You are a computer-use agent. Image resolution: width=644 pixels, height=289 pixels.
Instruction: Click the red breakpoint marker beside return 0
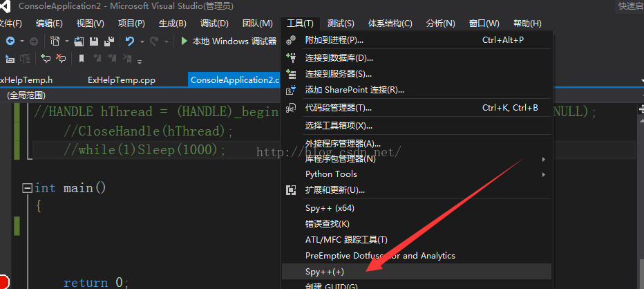coord(4,282)
